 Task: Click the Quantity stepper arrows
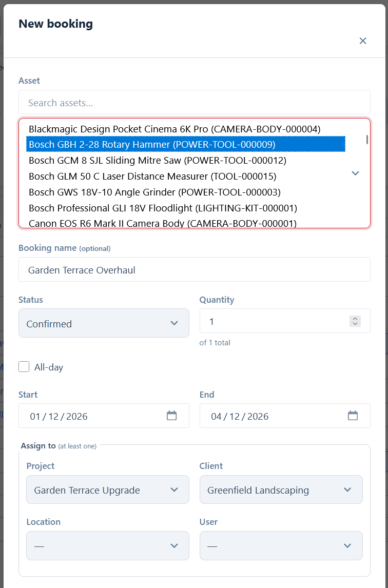pos(355,321)
